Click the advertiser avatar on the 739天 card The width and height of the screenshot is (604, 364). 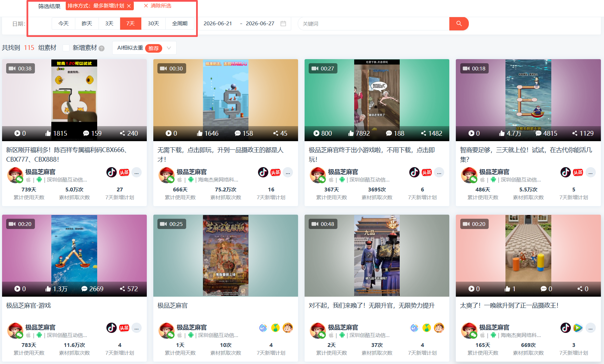[x=15, y=175]
